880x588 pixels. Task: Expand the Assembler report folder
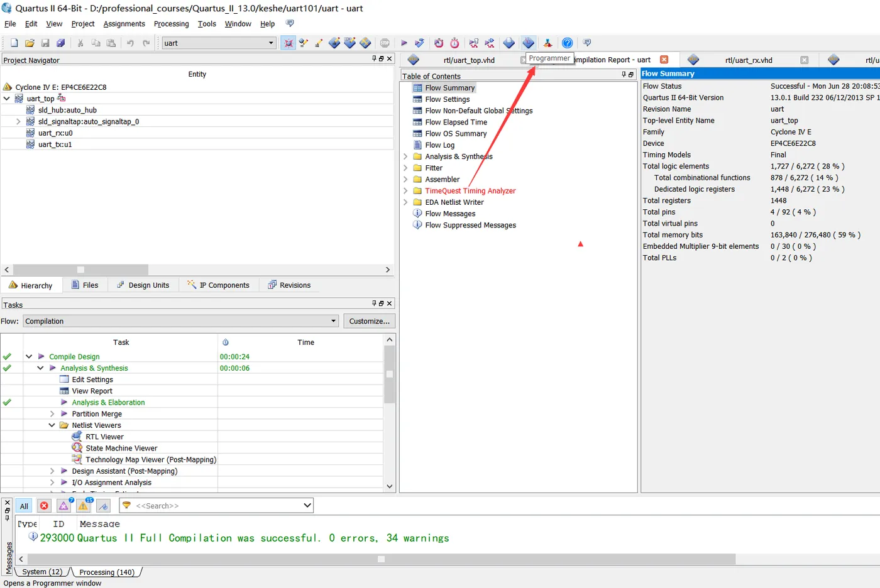click(405, 179)
